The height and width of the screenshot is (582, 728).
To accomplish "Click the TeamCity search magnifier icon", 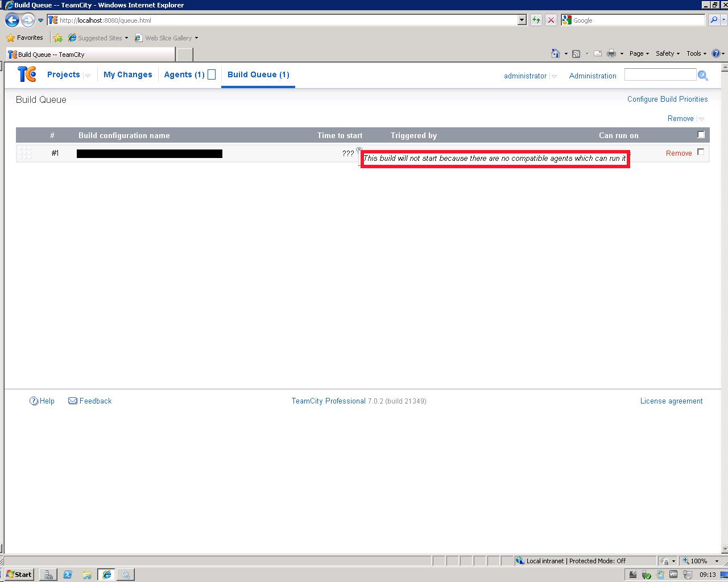I will tap(703, 75).
